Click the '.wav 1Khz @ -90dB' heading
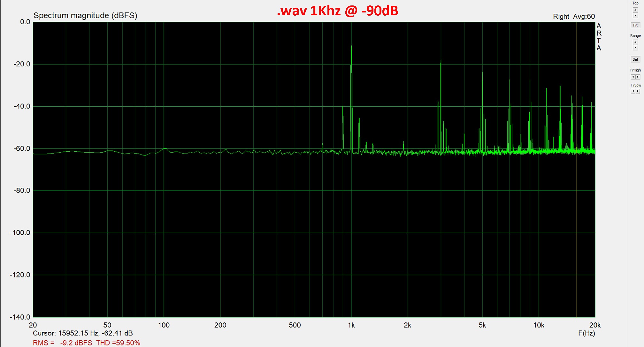Image resolution: width=644 pixels, height=347 pixels. [x=338, y=11]
